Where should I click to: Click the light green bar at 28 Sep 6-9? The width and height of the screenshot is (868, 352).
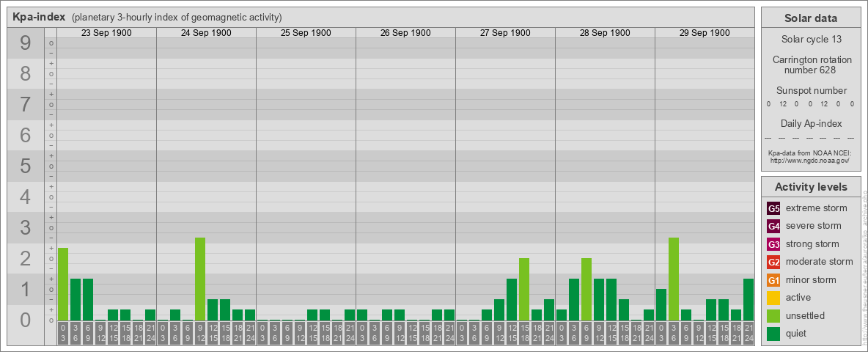click(x=586, y=290)
